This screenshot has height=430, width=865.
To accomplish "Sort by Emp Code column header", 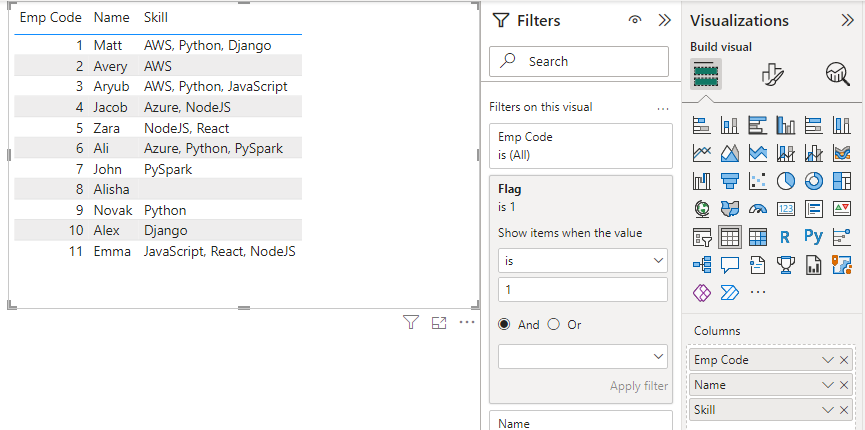I will click(x=51, y=18).
